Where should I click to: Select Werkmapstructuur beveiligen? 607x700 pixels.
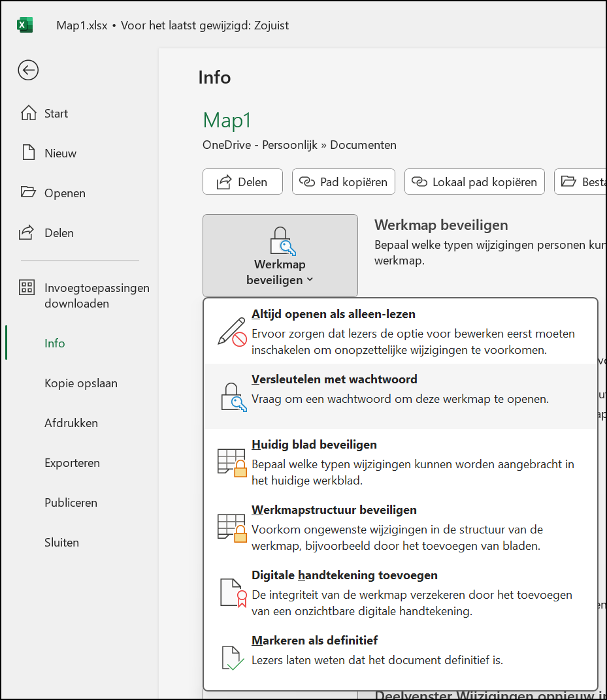(401, 527)
